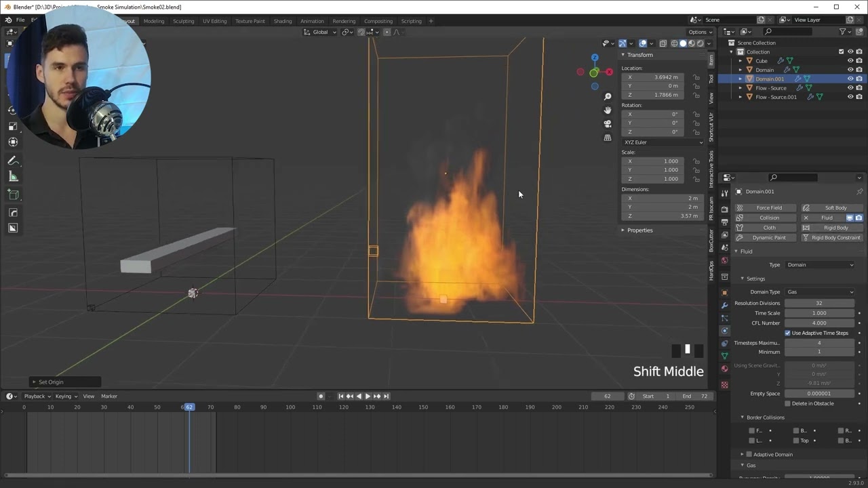Open Material properties tab icon
This screenshot has width=868, height=488.
[724, 369]
